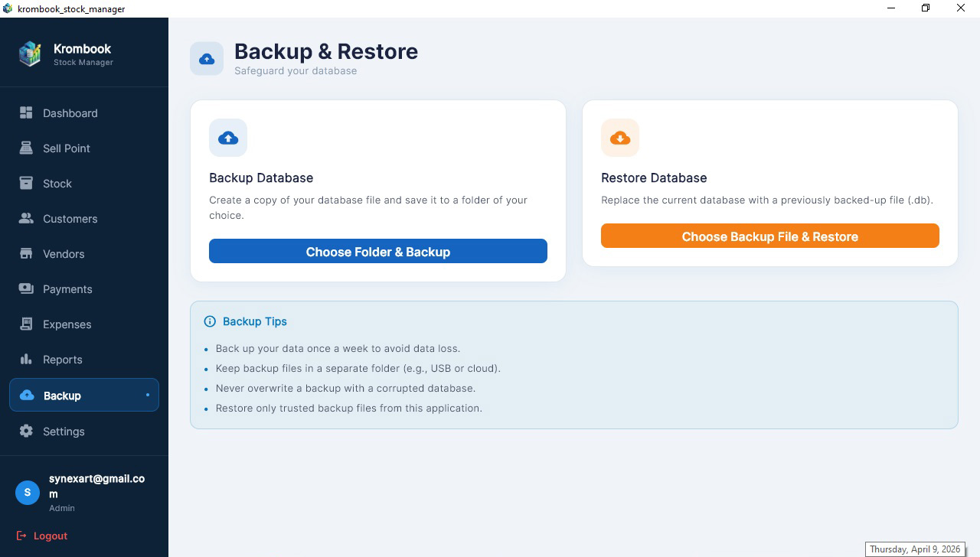Viewport: 980px width, 557px height.
Task: Click the Reports bar chart icon
Action: click(25, 359)
